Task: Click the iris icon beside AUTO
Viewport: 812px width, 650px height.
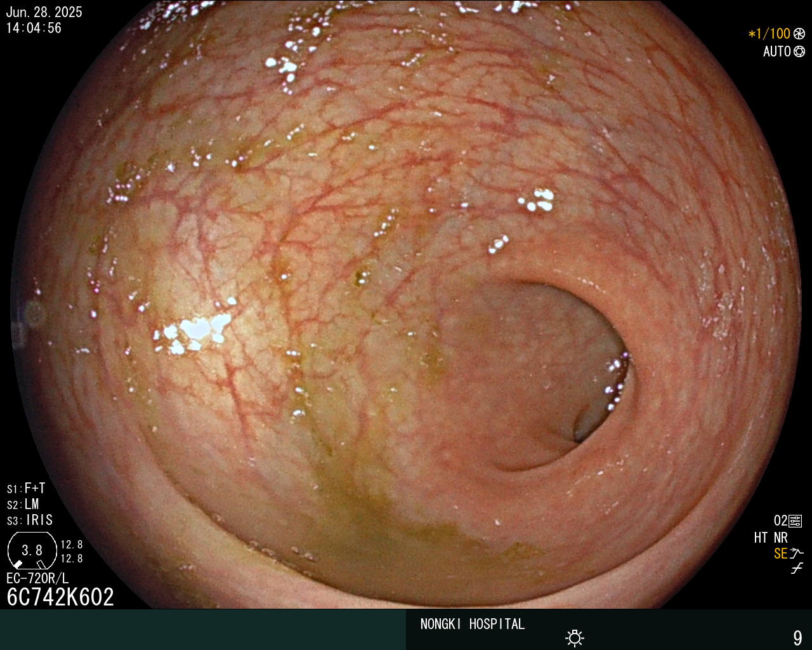Action: coord(799,51)
